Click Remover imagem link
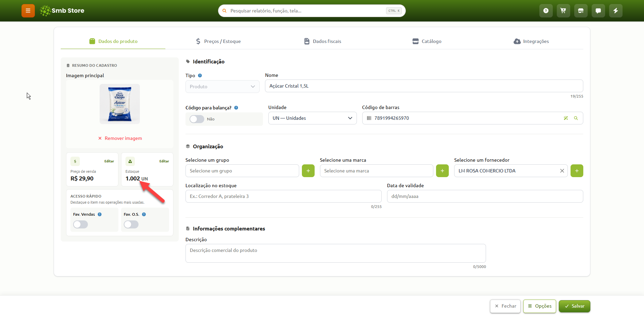This screenshot has width=644, height=317. (120, 138)
